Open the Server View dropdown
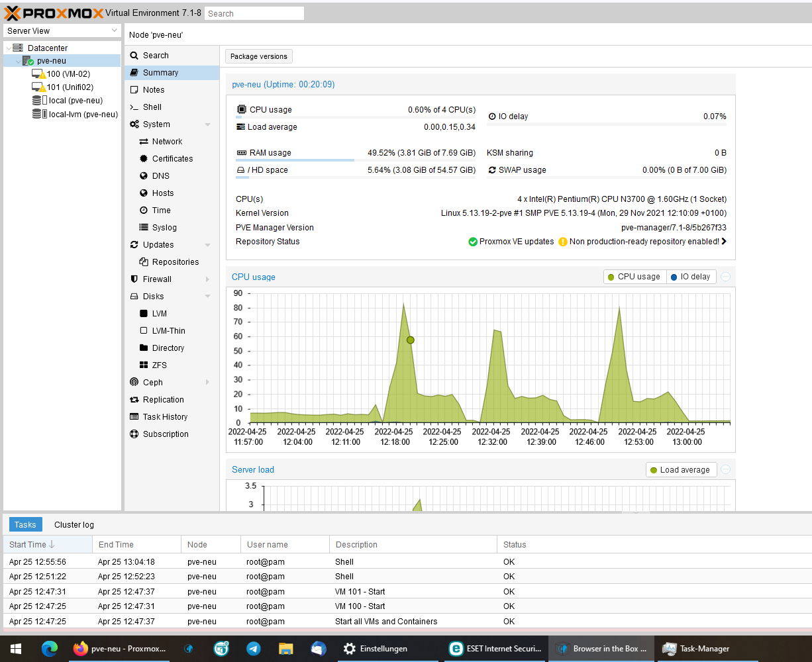The image size is (812, 662). tap(62, 31)
